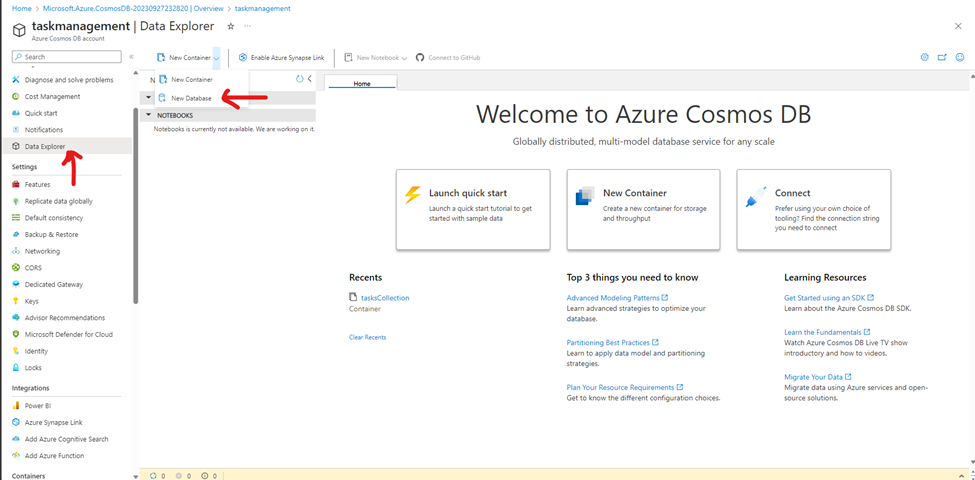The width and height of the screenshot is (975, 480).
Task: Open Microsoft.Azure.CosmosDB Overview breadcrumb
Action: 133,9
